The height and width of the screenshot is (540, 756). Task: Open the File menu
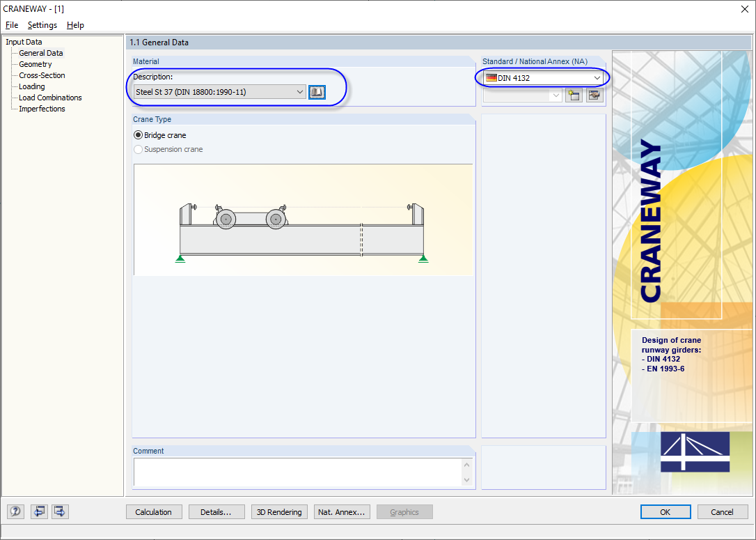click(12, 25)
